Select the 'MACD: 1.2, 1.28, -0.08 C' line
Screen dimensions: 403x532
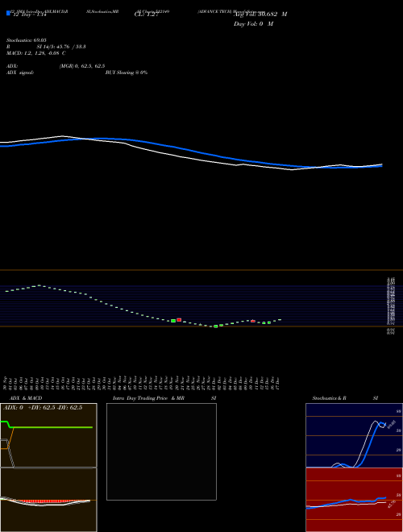coord(36,53)
